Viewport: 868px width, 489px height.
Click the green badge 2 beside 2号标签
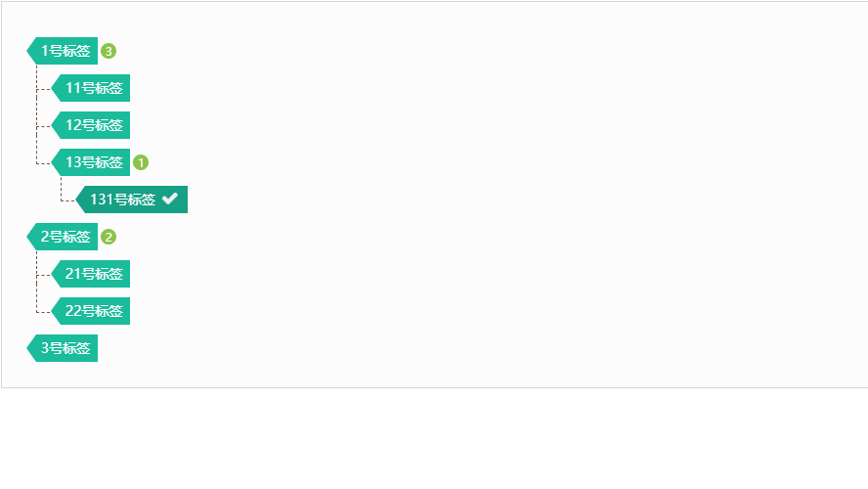(108, 237)
